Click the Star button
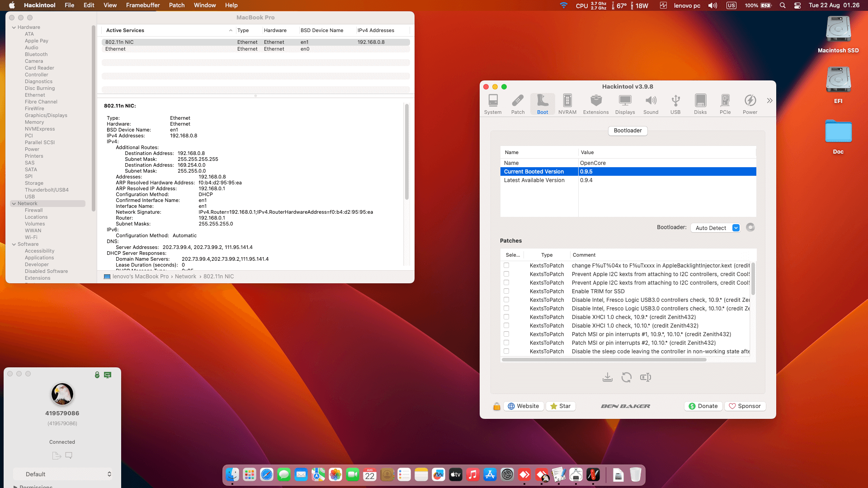The width and height of the screenshot is (868, 488). pos(561,406)
